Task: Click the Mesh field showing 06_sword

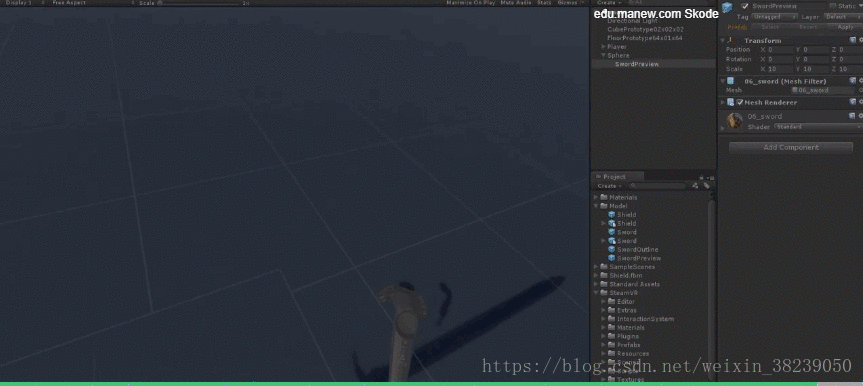Action: tap(822, 90)
